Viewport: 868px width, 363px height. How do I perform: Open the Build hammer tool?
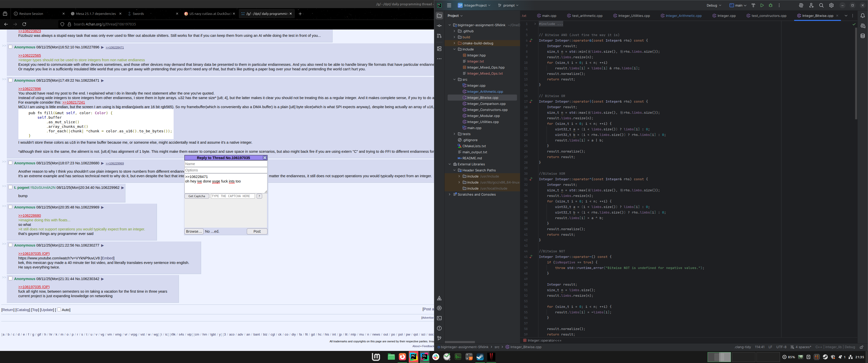click(x=753, y=5)
